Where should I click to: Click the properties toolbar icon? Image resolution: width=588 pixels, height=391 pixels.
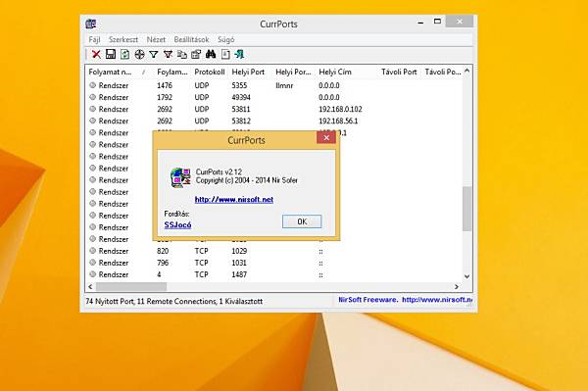tap(196, 54)
